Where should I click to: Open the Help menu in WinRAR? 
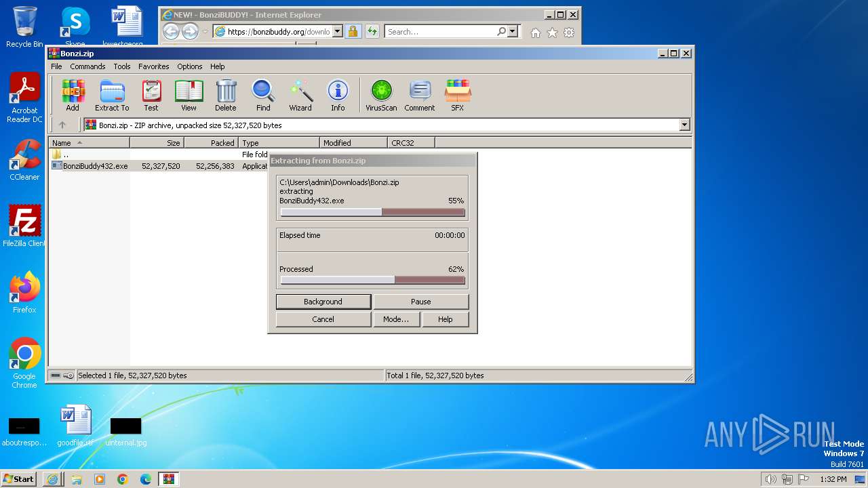(217, 66)
